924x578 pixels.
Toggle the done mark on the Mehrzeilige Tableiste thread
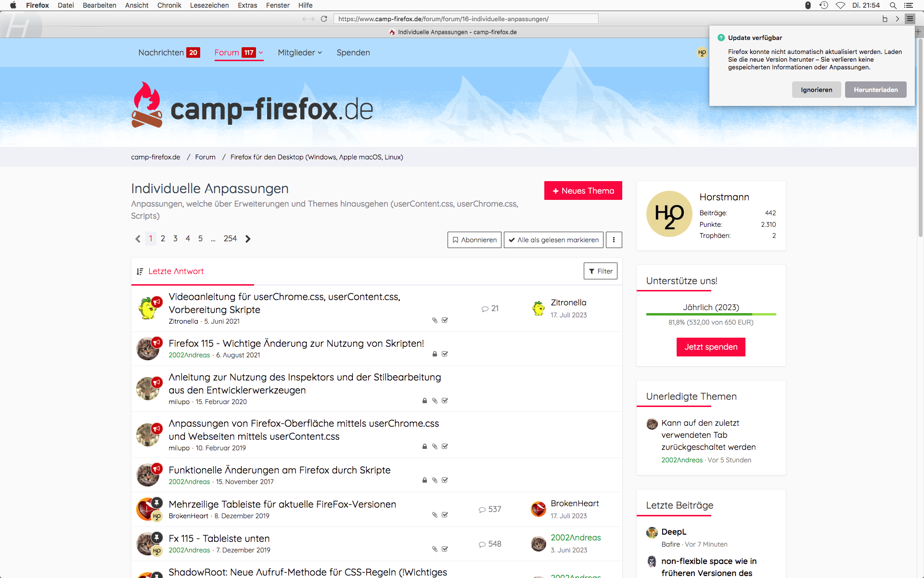[x=445, y=515]
